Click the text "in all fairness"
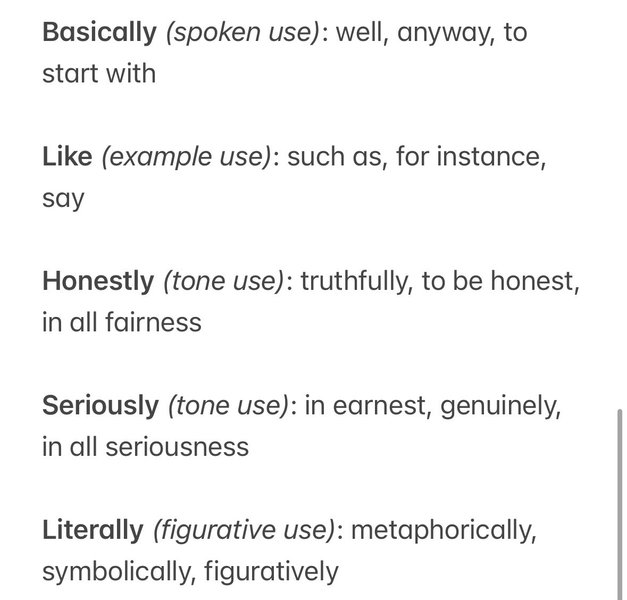Screen dimensions: 627x600 (122, 322)
